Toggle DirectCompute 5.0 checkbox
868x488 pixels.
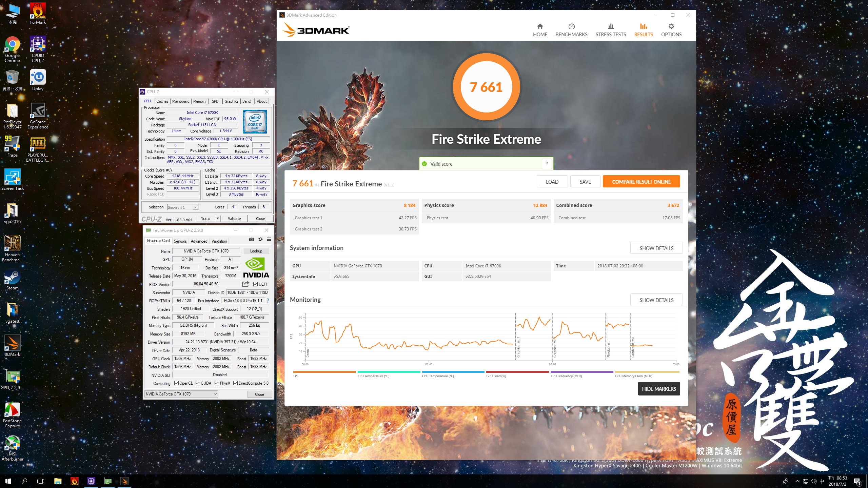click(x=235, y=383)
